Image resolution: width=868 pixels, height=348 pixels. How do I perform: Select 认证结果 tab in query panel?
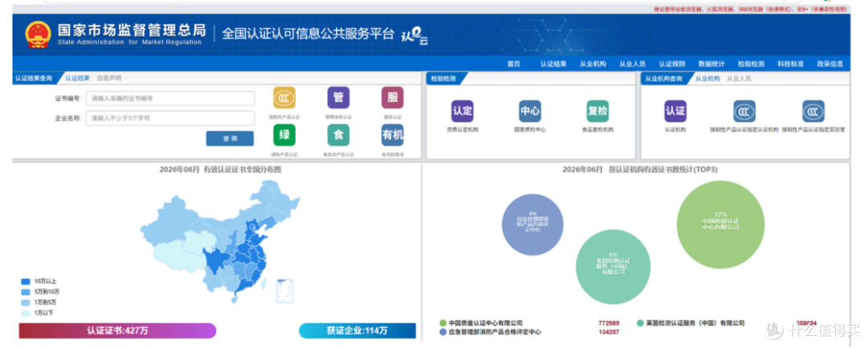pyautogui.click(x=77, y=79)
